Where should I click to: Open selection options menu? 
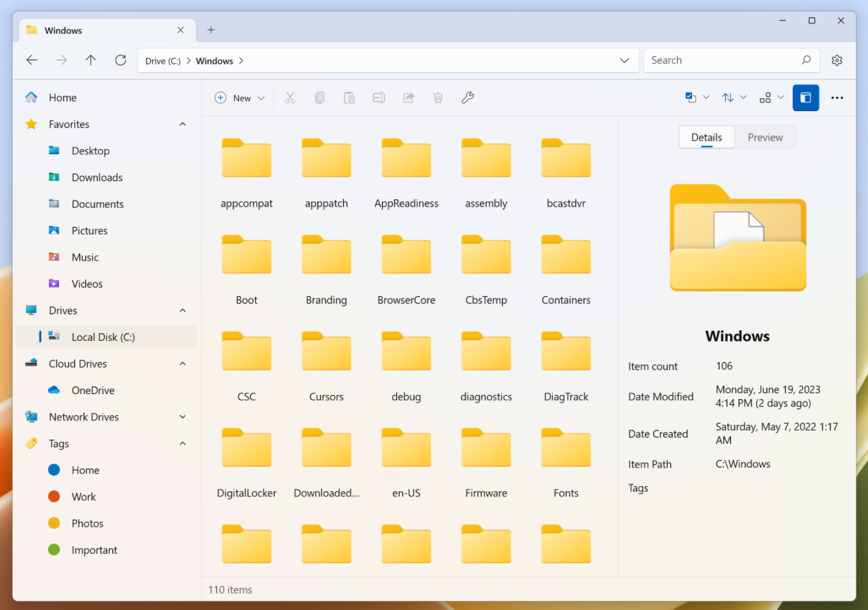click(x=697, y=97)
